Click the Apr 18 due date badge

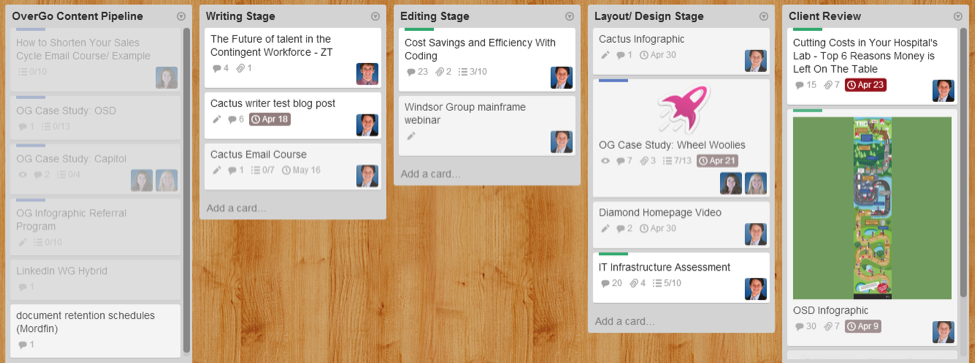pyautogui.click(x=270, y=119)
